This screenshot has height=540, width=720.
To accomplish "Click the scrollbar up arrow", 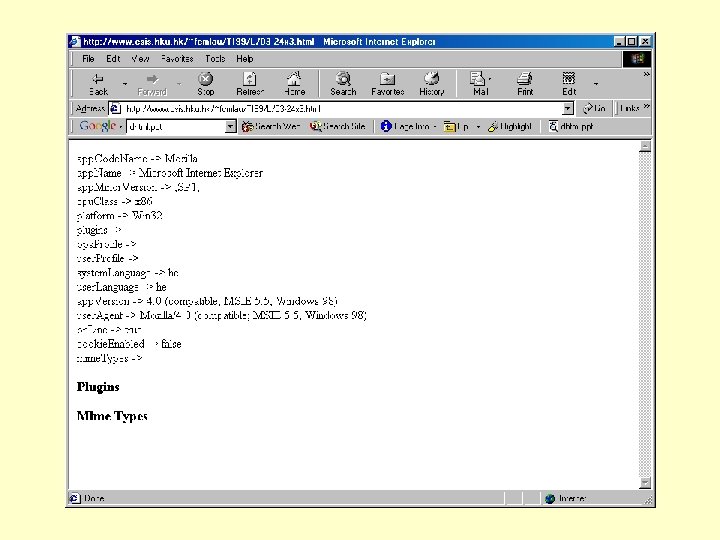I will click(x=645, y=146).
